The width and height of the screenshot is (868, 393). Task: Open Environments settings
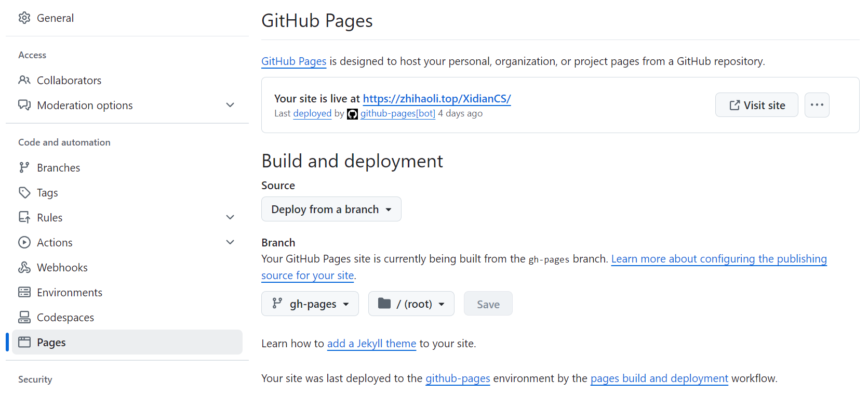click(x=127, y=292)
